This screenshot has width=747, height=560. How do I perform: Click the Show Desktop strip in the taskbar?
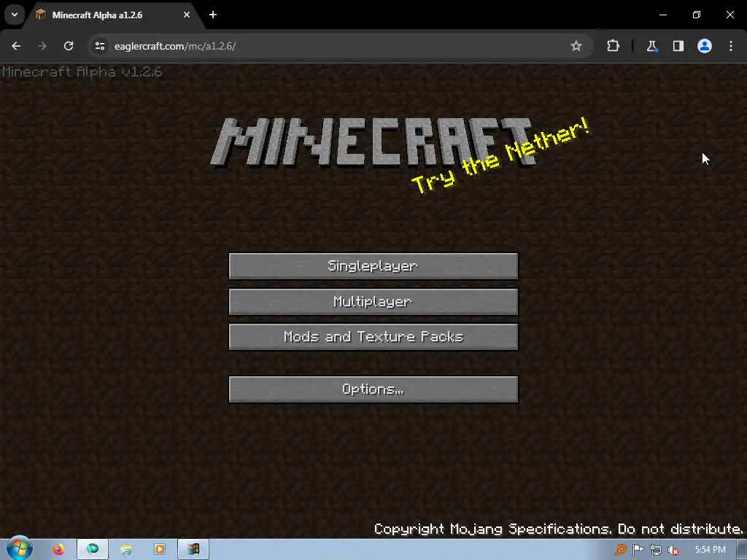coord(742,550)
